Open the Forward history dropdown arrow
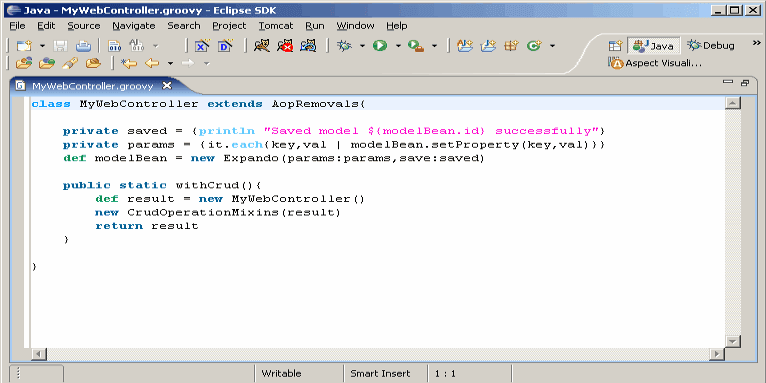Screen dimensions: 766x383 point(206,63)
